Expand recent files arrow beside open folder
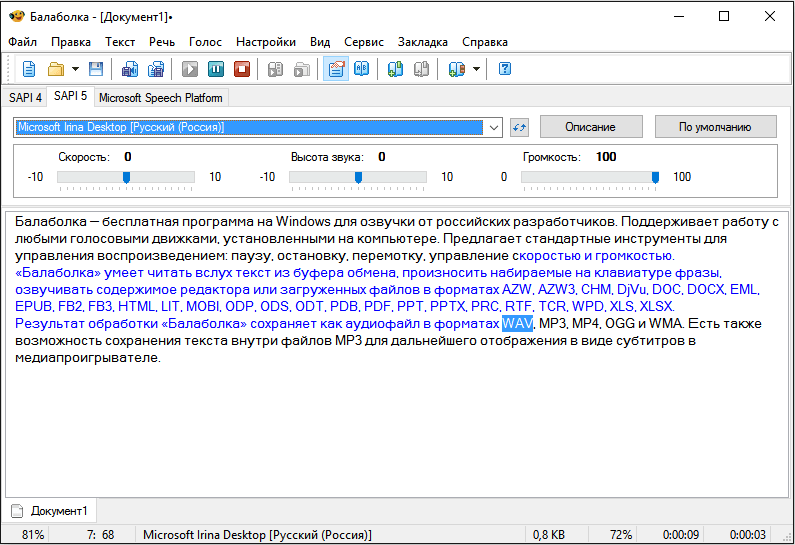Image resolution: width=795 pixels, height=545 pixels. [75, 69]
